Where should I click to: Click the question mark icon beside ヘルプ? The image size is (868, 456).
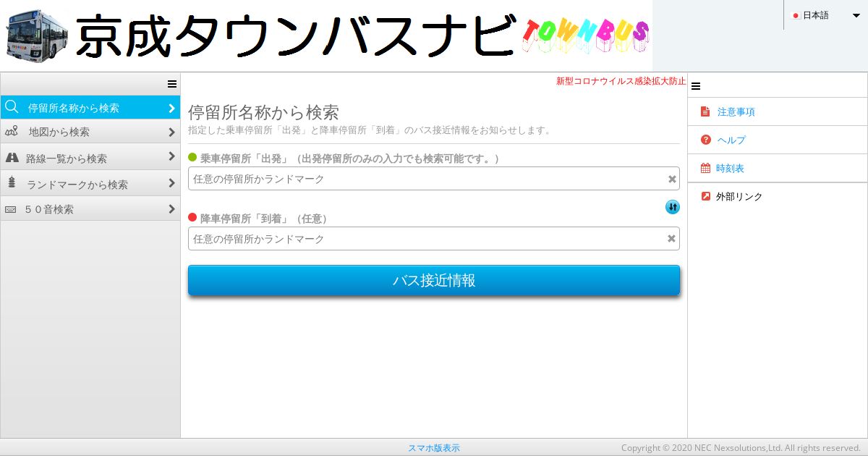coord(706,140)
